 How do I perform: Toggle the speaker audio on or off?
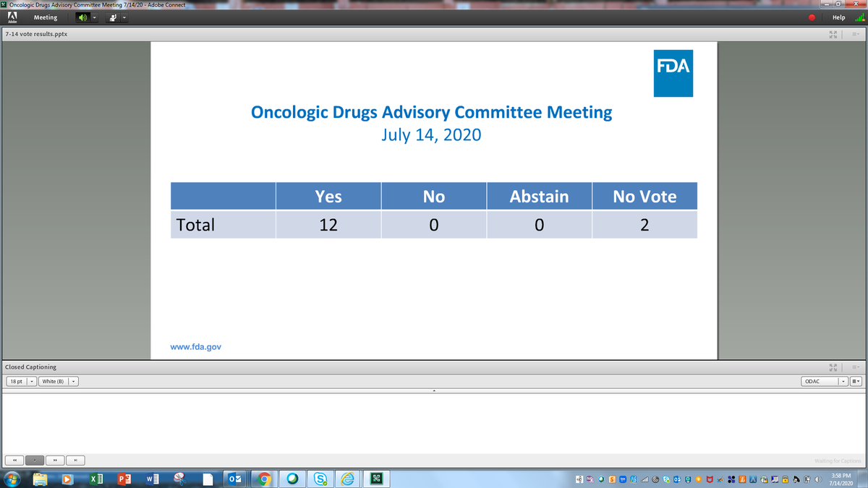coord(82,17)
